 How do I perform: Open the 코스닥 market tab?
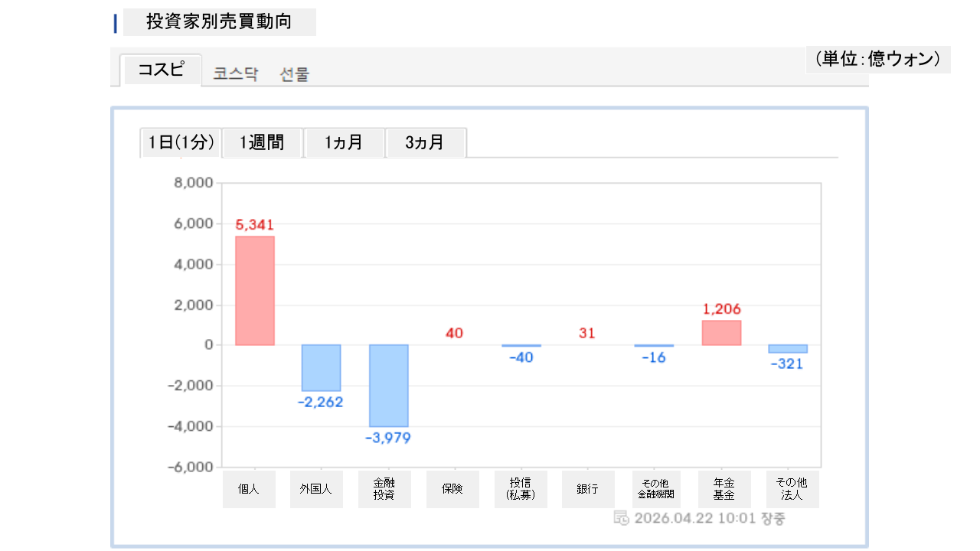(x=236, y=74)
